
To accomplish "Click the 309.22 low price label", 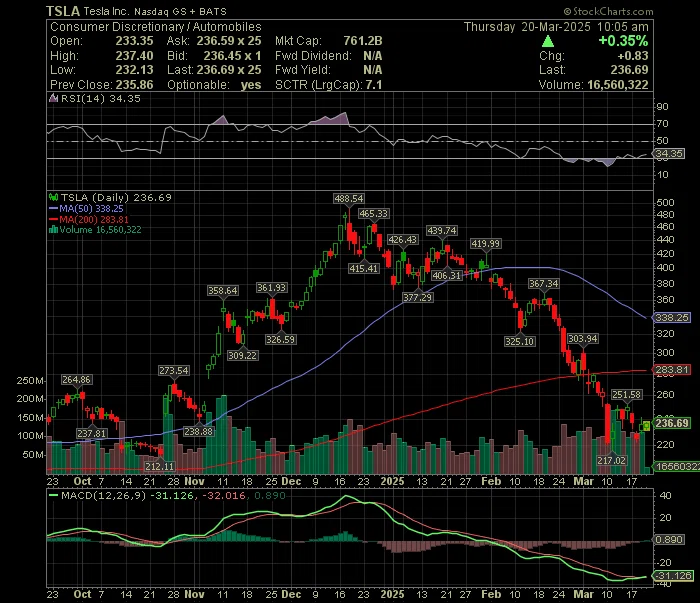I will (x=242, y=355).
